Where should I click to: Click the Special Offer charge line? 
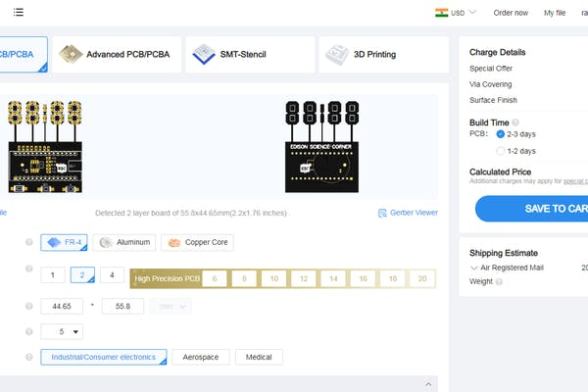pos(491,69)
